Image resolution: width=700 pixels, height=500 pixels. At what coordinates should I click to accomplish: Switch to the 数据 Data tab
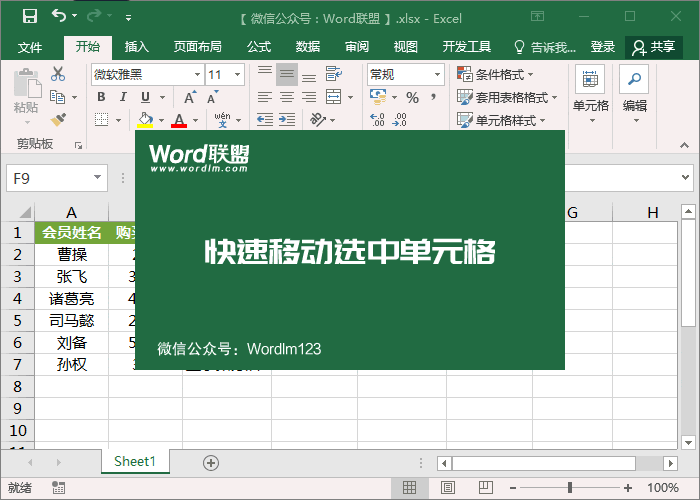pos(308,47)
